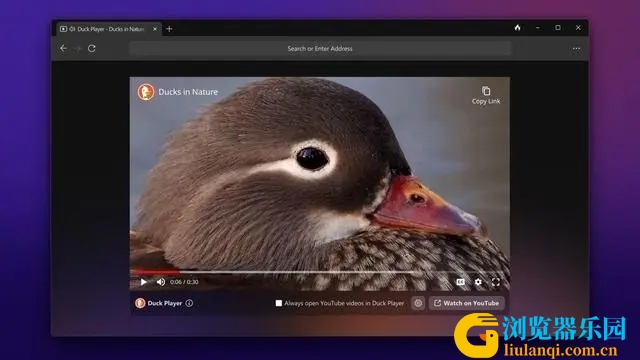Copy the video link
640x360 pixels.
pos(486,96)
